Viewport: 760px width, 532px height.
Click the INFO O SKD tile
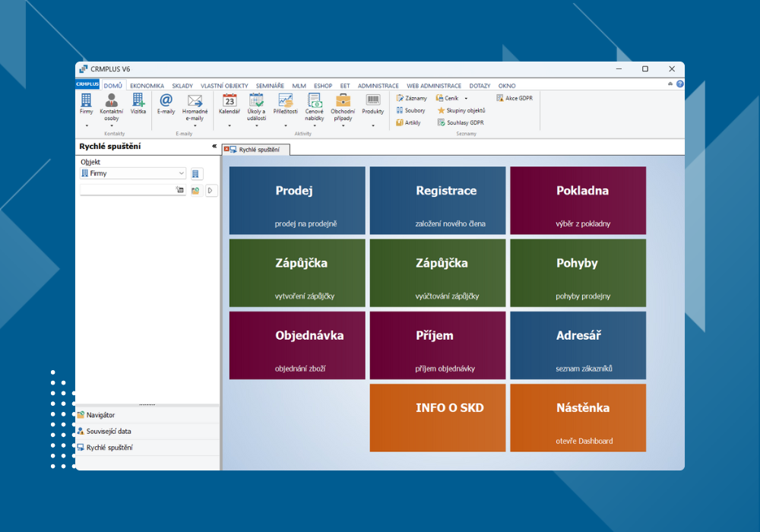coord(438,418)
